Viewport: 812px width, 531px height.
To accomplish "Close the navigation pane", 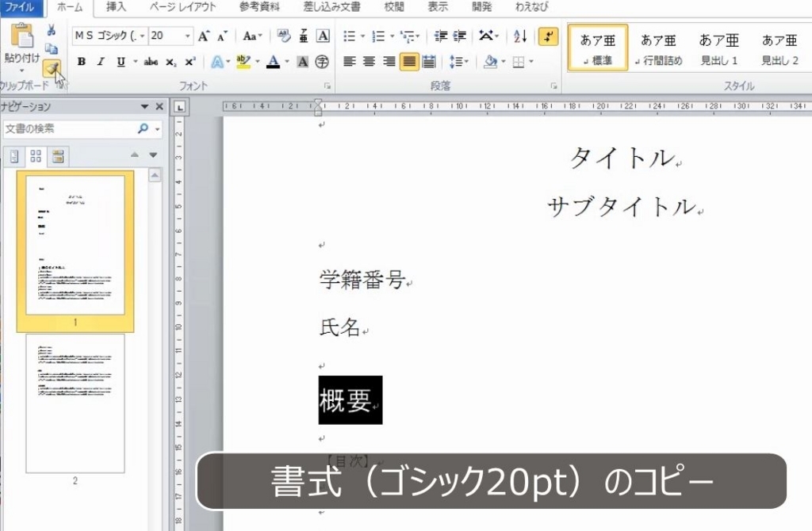I will point(159,107).
